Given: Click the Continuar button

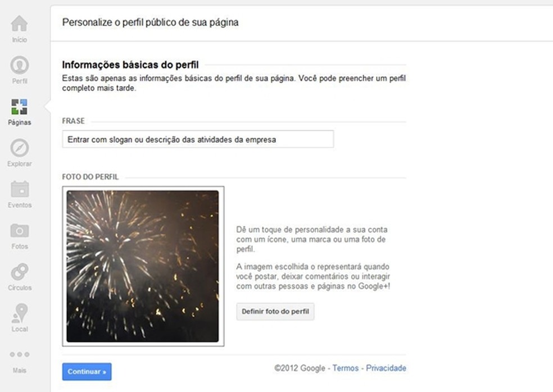Looking at the screenshot, I should (87, 372).
